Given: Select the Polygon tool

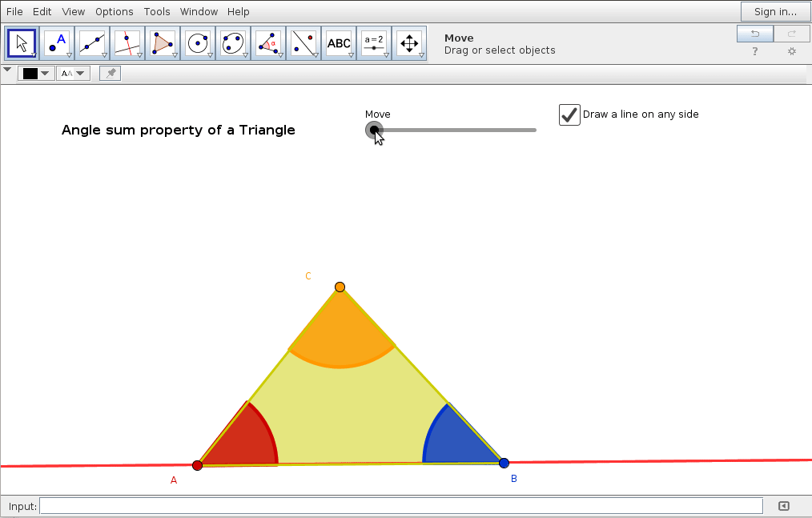Looking at the screenshot, I should (163, 43).
